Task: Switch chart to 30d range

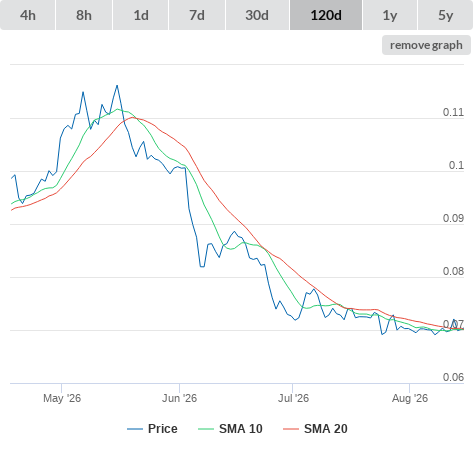Action: [x=257, y=15]
